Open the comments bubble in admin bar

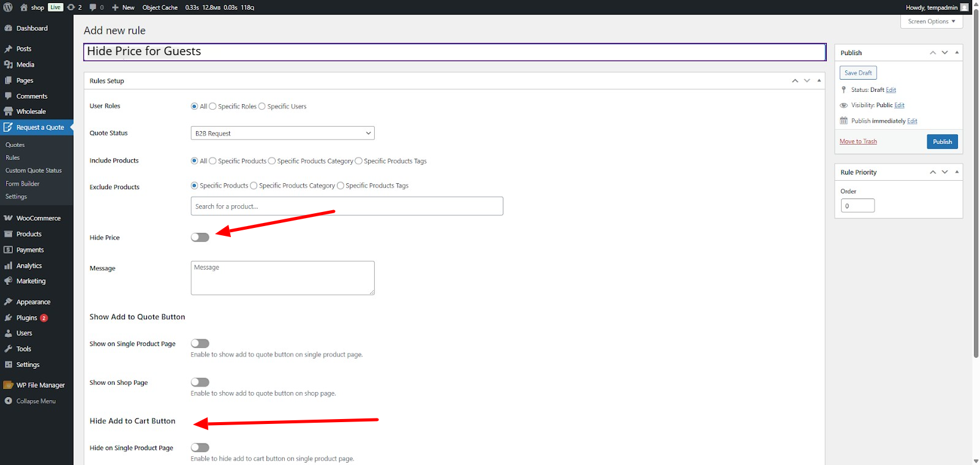(x=92, y=7)
